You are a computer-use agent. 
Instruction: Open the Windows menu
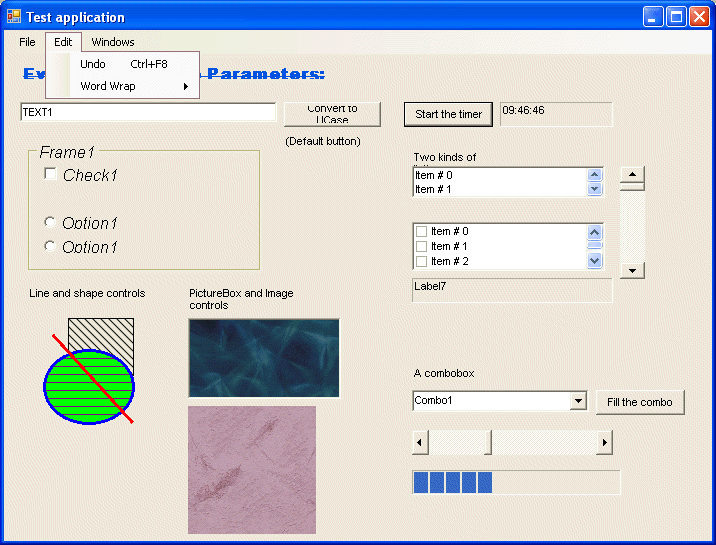113,42
